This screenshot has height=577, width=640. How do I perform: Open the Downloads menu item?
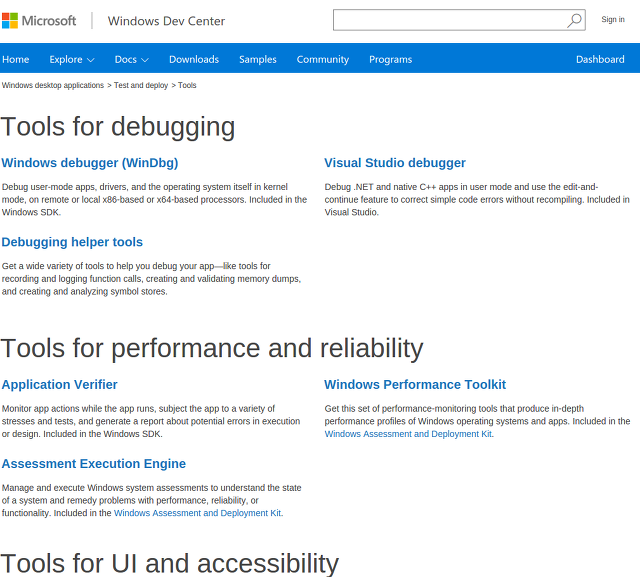tap(194, 59)
